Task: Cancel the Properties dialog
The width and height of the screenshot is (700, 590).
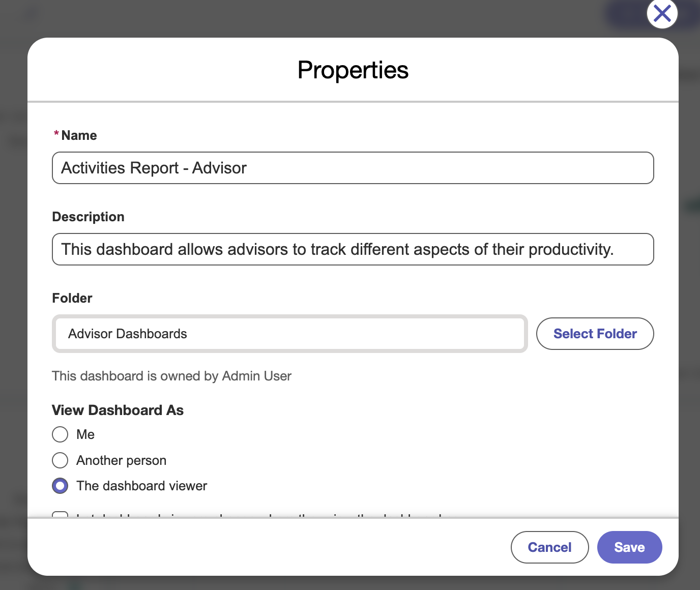Action: [x=549, y=547]
